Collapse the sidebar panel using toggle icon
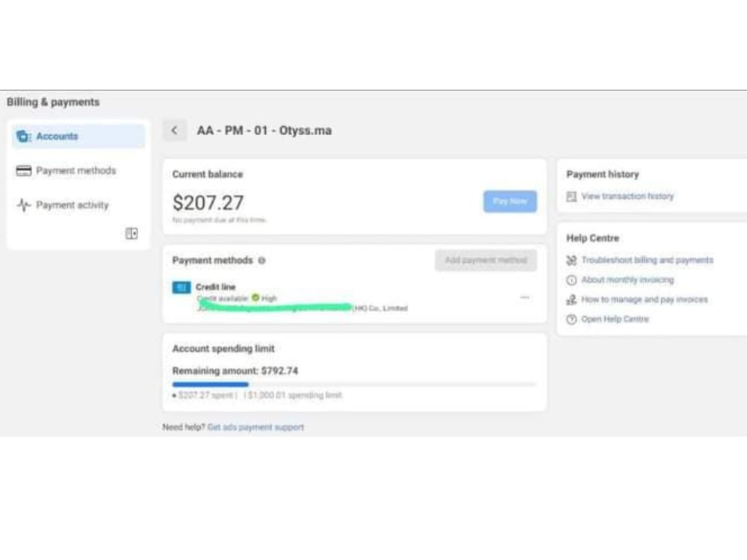Screen dimensions: 747x560 131,233
